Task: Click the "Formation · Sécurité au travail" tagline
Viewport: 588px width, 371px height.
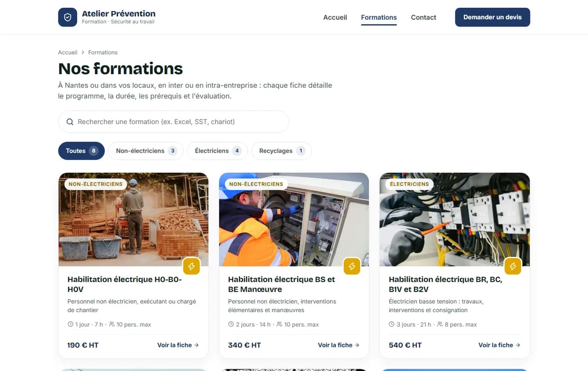Action: 118,22
